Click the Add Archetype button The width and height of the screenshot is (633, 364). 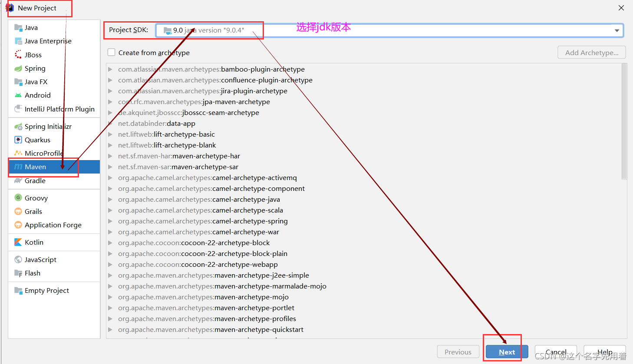(592, 52)
